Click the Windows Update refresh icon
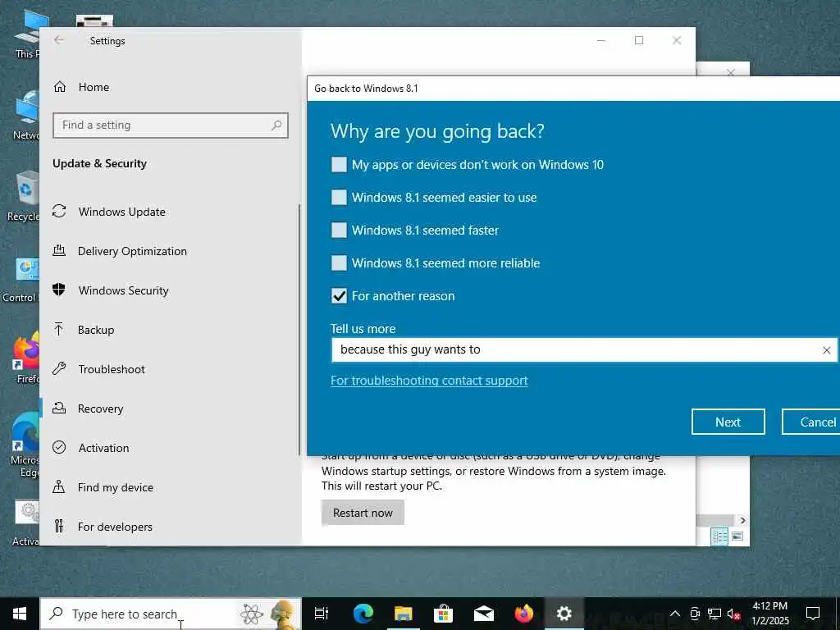Image resolution: width=840 pixels, height=630 pixels. click(x=59, y=211)
